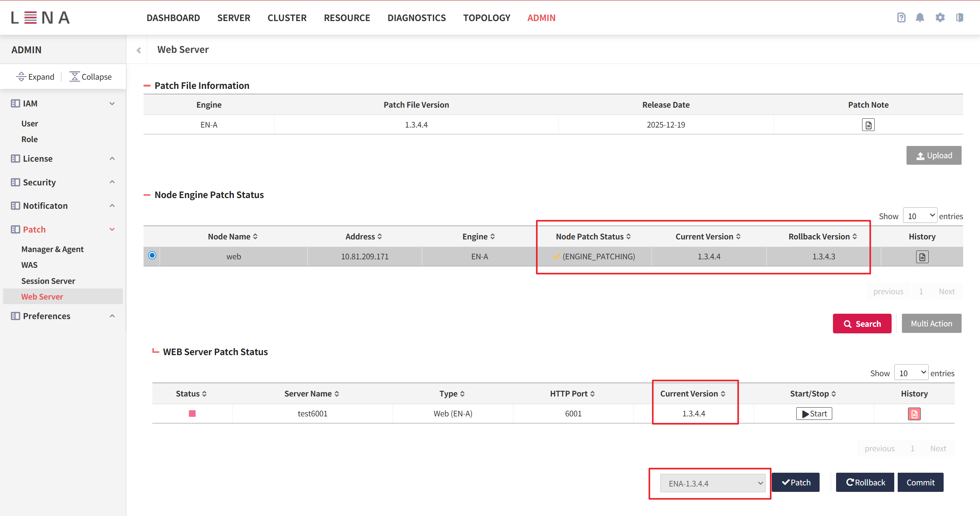Go to the CLUSTER tab
This screenshot has width=980, height=516.
pyautogui.click(x=287, y=18)
